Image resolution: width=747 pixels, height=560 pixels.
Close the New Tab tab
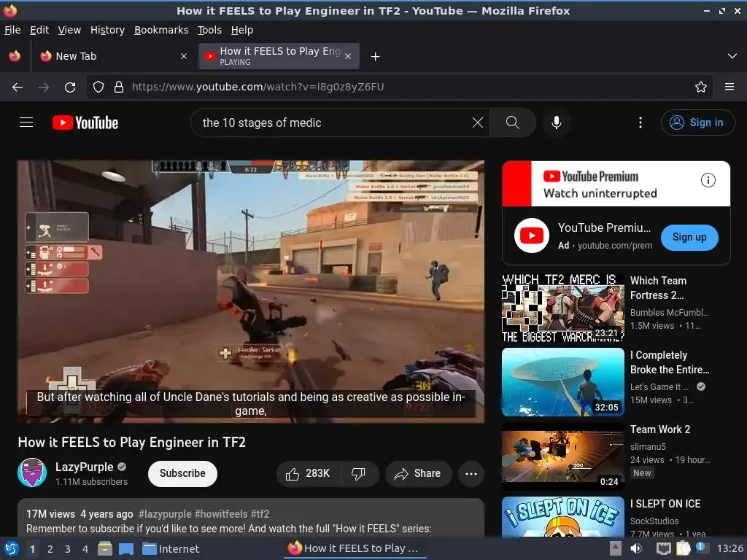pos(184,56)
